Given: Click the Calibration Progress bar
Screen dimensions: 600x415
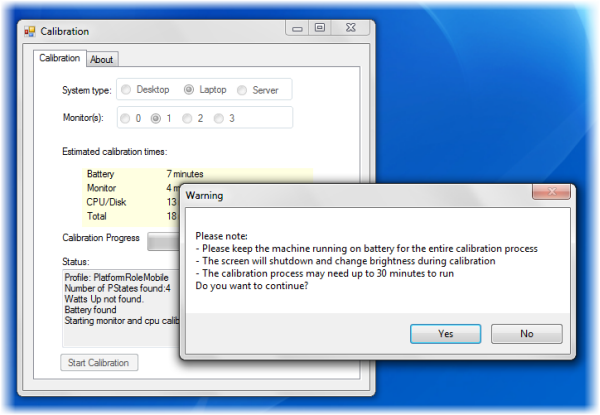Looking at the screenshot, I should [163, 242].
